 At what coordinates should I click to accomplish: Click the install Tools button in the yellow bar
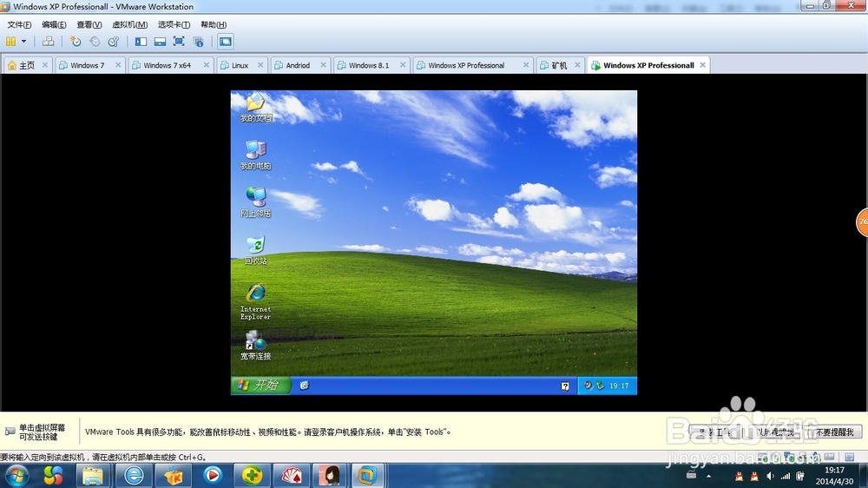[x=716, y=432]
